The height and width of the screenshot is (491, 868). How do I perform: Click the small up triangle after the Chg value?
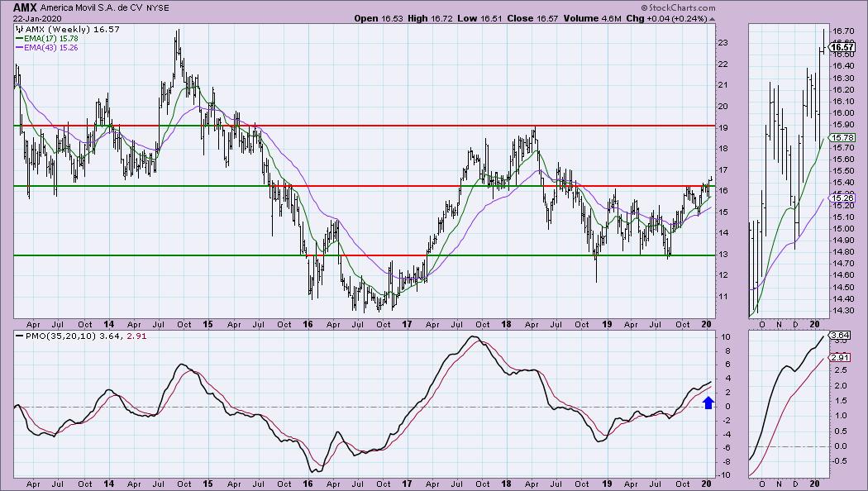(x=712, y=19)
